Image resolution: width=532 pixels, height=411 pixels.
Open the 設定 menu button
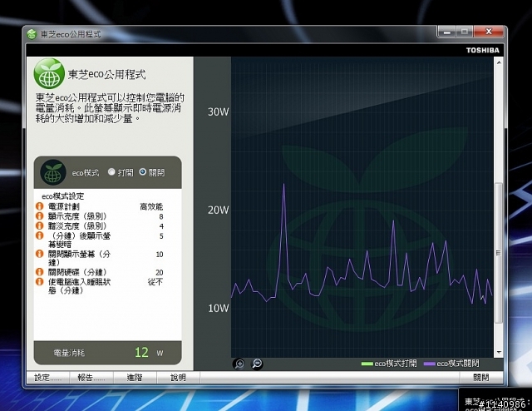[x=48, y=378]
